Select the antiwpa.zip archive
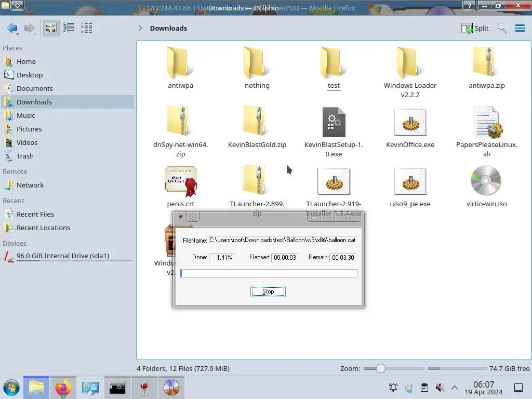The width and height of the screenshot is (532, 399). pos(486,62)
